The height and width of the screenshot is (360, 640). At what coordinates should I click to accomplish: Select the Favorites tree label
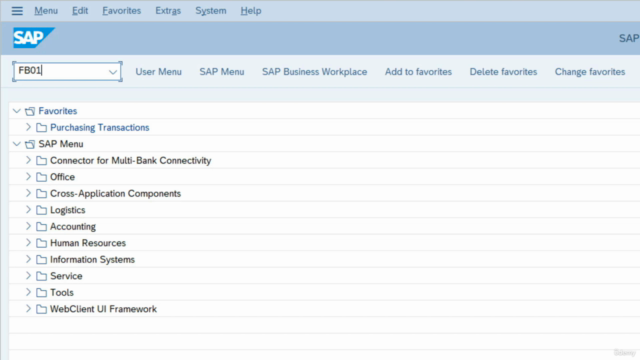coord(58,111)
